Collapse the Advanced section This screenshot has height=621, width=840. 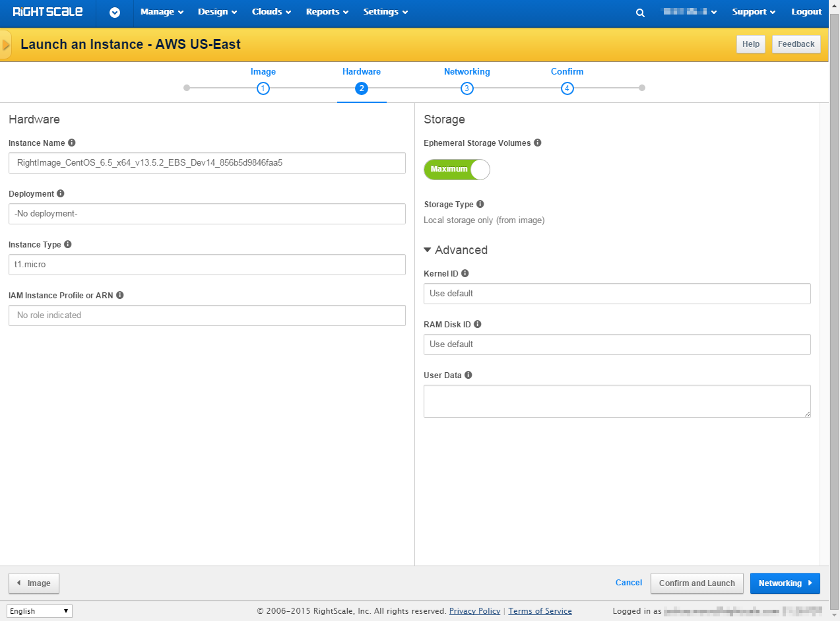(455, 250)
